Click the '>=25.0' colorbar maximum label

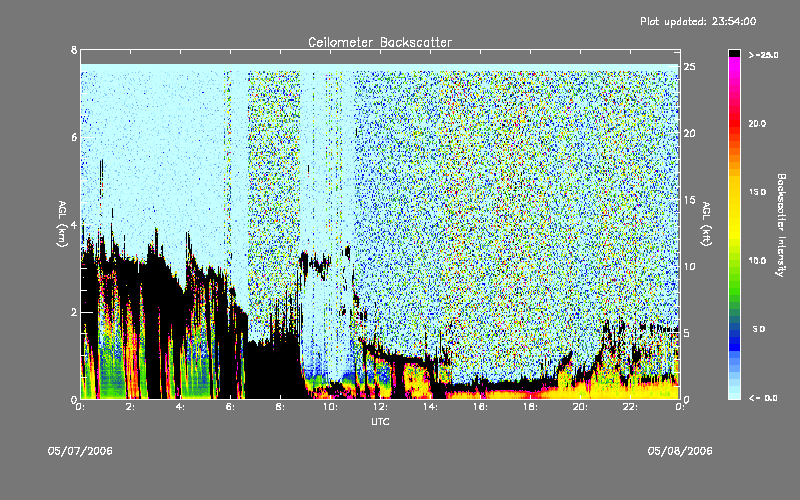coord(763,55)
